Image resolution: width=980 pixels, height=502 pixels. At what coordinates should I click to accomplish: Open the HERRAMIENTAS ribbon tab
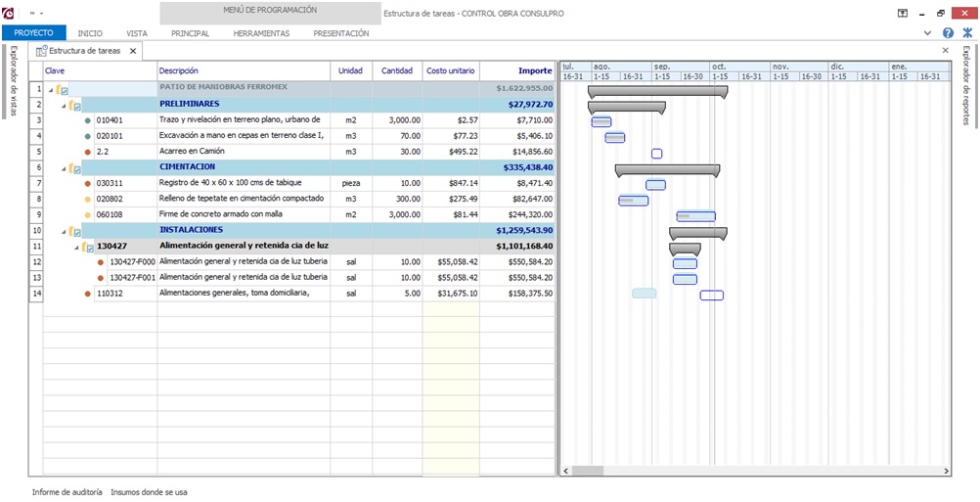click(261, 33)
